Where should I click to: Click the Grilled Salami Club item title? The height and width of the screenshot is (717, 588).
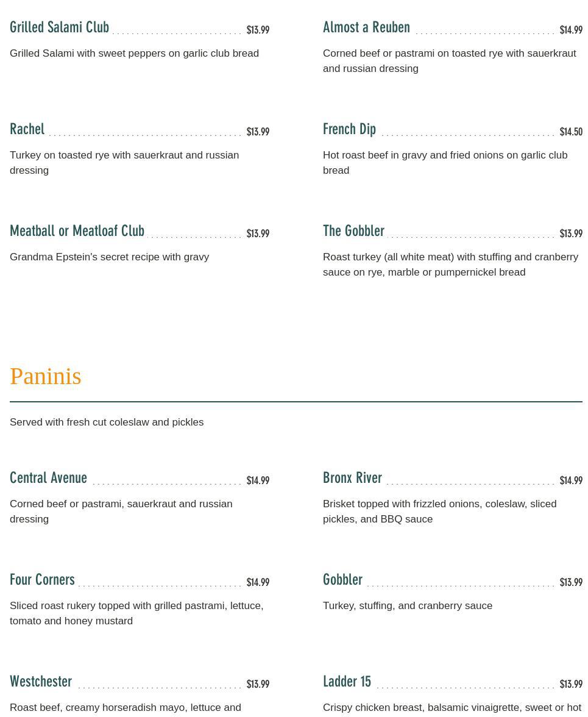59,27
